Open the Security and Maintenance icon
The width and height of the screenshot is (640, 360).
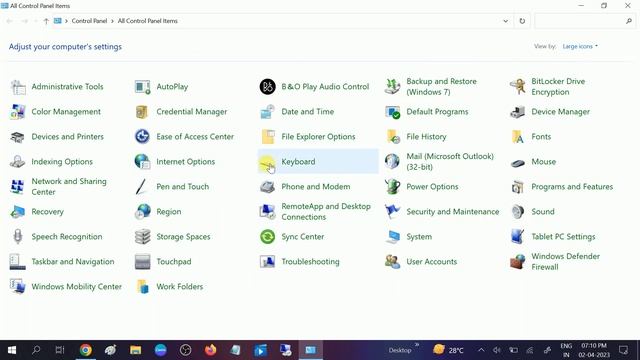point(392,212)
